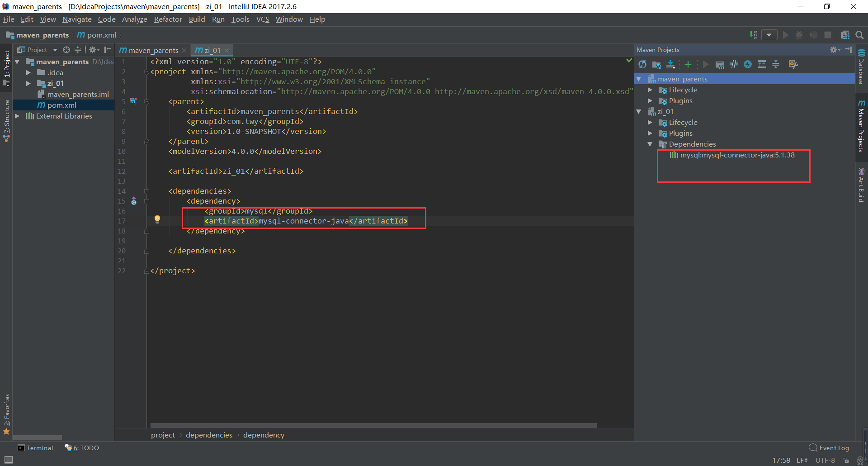Change UTF-8 file encoding in status bar

tap(825, 461)
